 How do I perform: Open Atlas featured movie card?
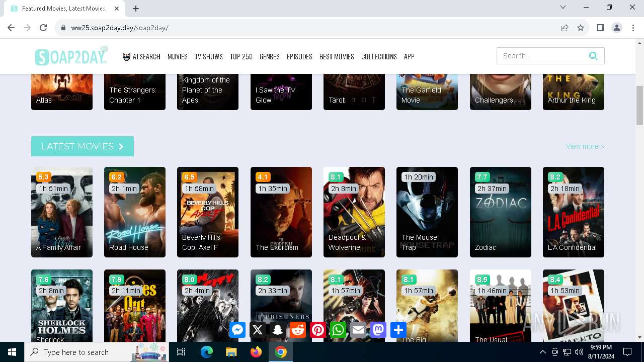click(62, 92)
